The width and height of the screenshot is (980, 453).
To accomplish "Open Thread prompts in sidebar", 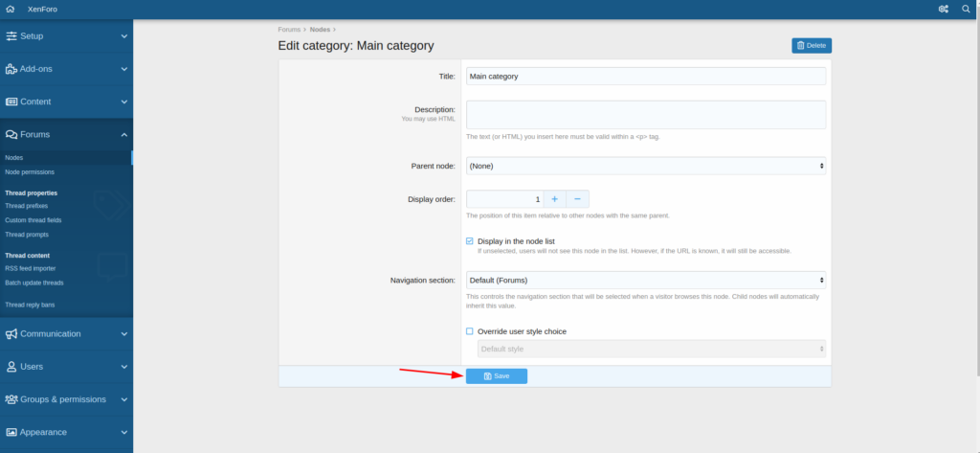I will (x=27, y=235).
